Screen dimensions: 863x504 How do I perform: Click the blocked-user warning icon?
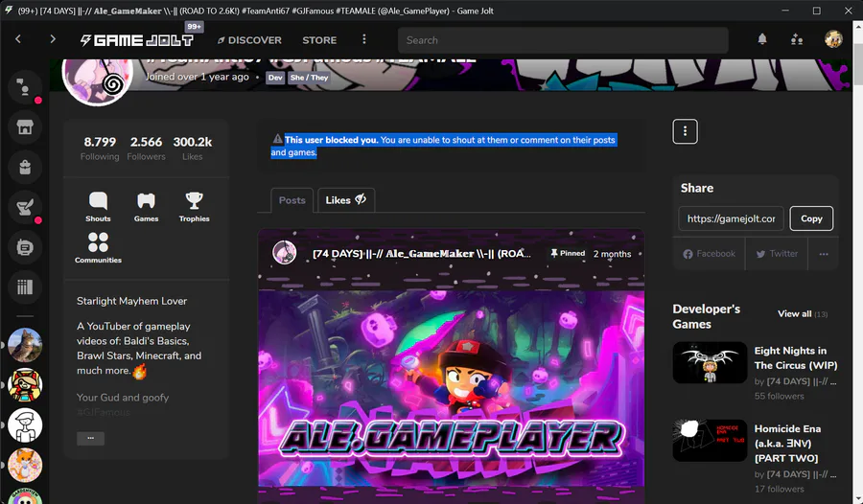277,139
